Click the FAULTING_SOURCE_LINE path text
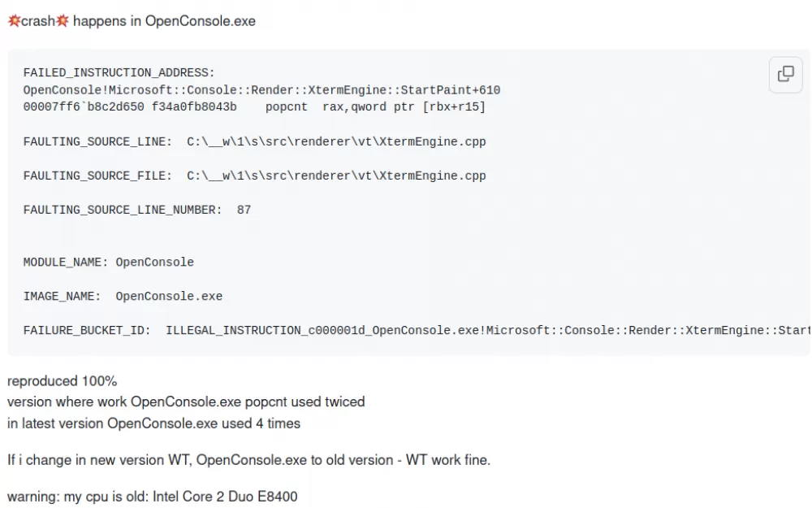812x508 pixels. click(336, 141)
